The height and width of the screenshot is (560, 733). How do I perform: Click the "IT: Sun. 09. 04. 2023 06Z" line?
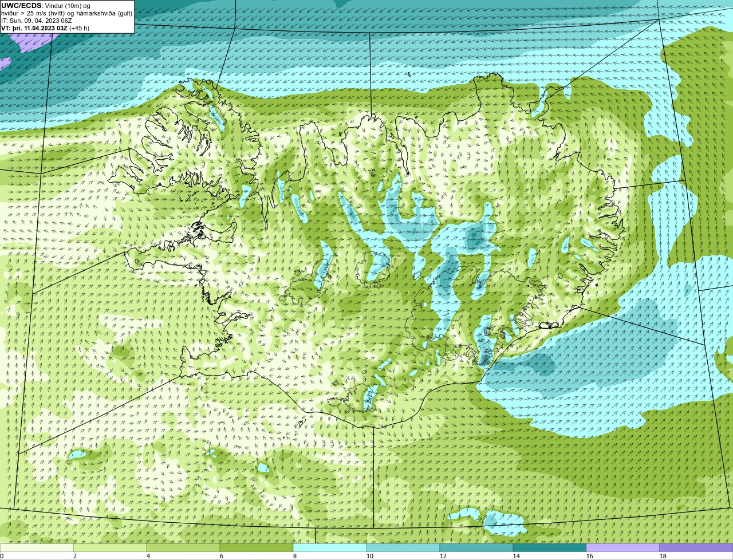37,20
